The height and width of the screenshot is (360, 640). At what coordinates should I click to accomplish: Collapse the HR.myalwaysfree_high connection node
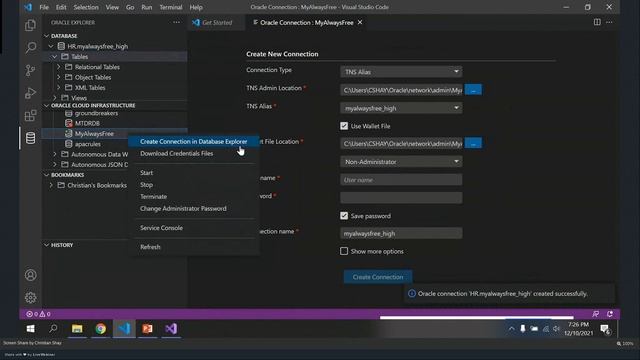(51, 46)
